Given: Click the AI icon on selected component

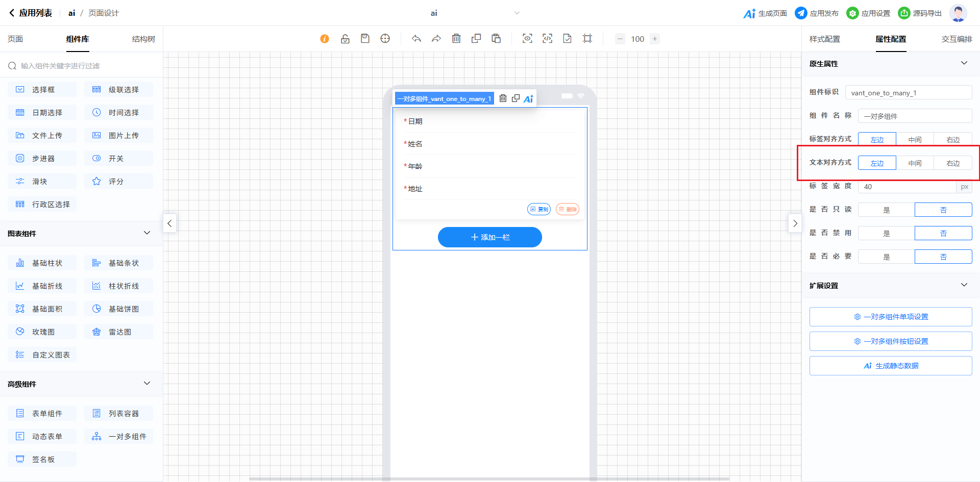Looking at the screenshot, I should coord(528,98).
